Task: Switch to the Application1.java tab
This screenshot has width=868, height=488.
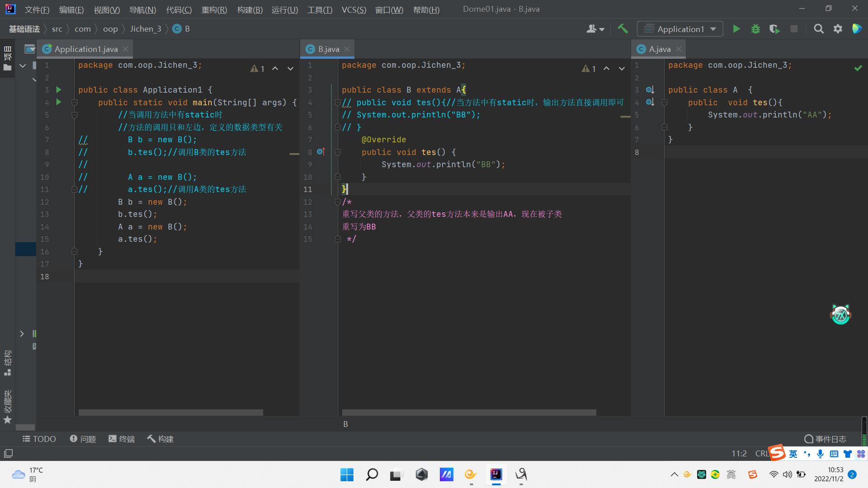Action: (x=85, y=49)
